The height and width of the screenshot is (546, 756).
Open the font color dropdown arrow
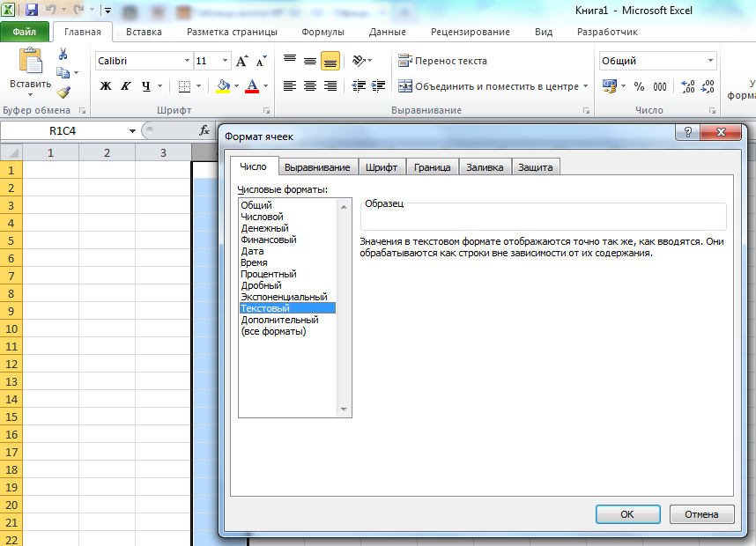[266, 86]
